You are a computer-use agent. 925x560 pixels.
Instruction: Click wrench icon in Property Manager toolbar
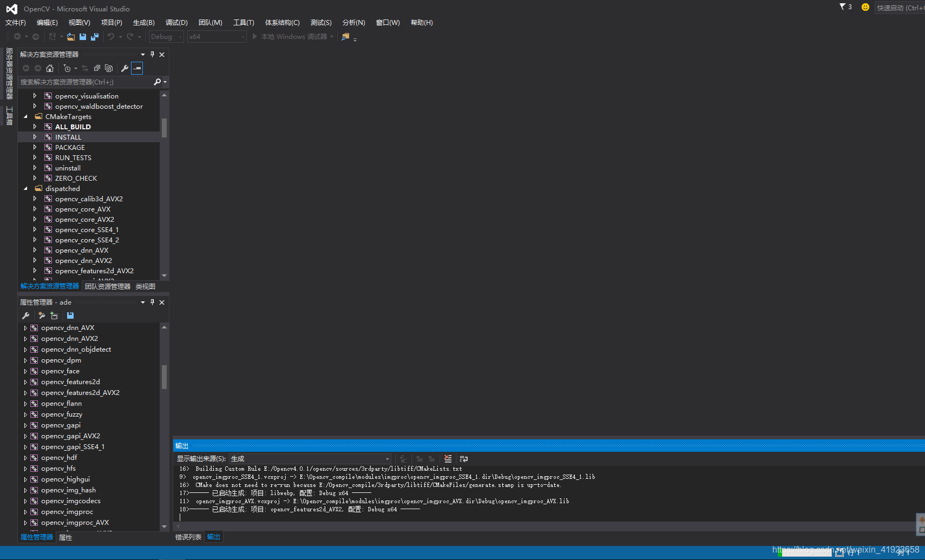tap(25, 315)
